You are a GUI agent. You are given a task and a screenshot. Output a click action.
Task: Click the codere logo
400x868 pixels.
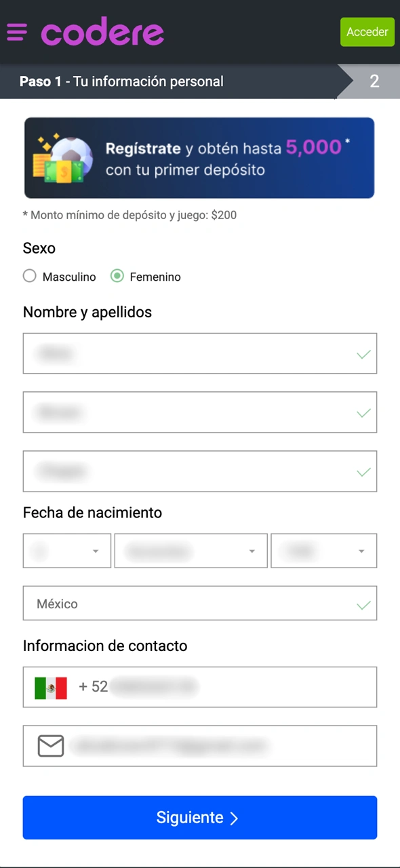[x=102, y=31]
